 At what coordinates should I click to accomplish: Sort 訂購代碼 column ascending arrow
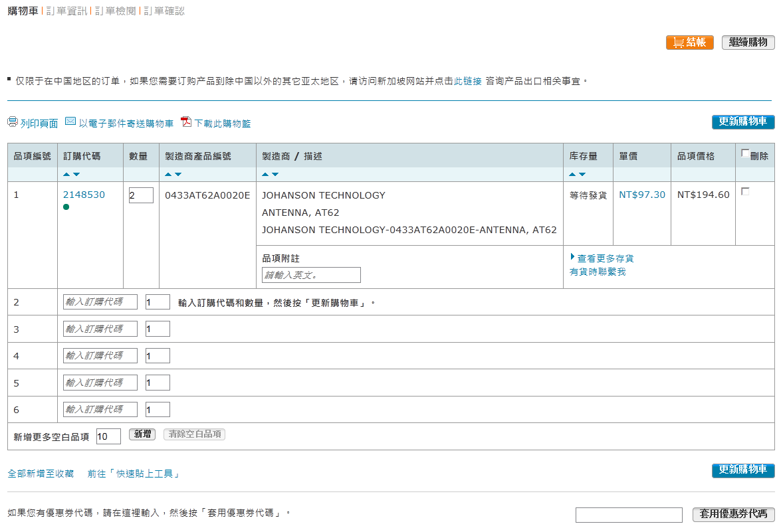pos(66,174)
